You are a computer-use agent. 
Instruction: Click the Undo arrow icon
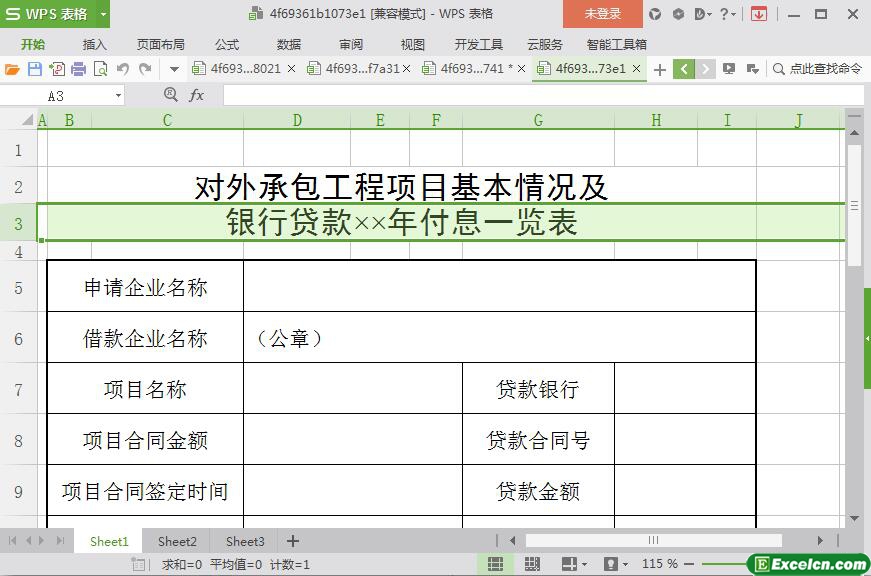pyautogui.click(x=123, y=69)
